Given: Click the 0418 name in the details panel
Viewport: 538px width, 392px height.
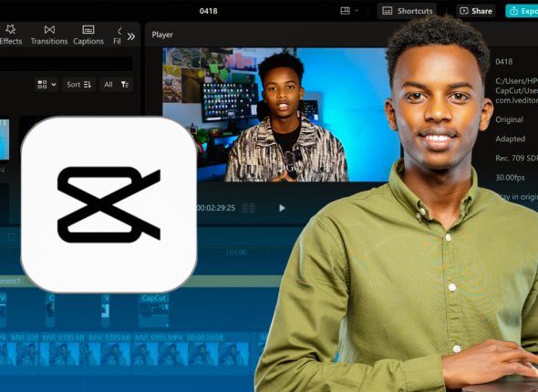Looking at the screenshot, I should (x=504, y=62).
